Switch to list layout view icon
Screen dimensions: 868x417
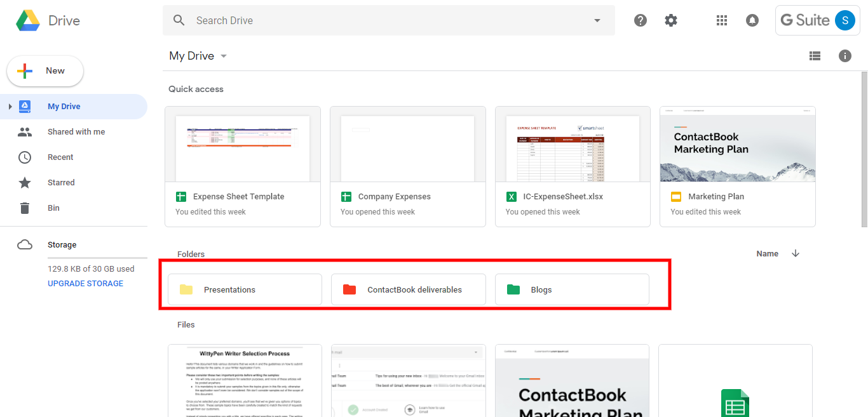tap(815, 56)
